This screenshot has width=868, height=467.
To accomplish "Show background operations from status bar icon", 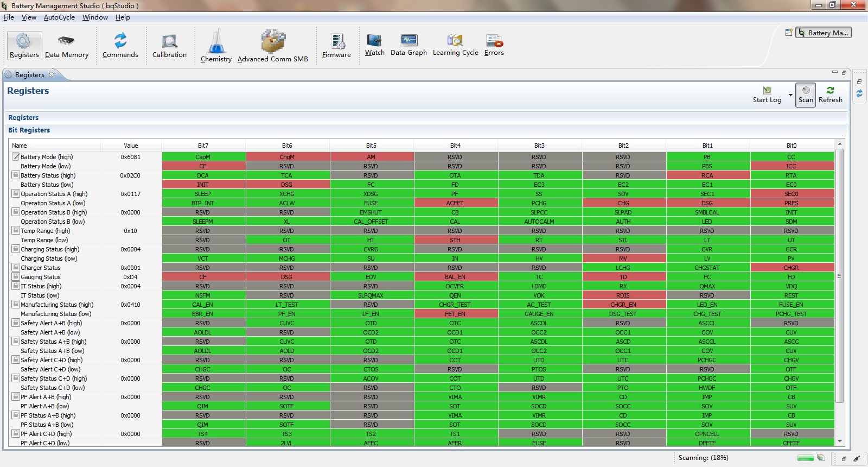I will [x=821, y=458].
